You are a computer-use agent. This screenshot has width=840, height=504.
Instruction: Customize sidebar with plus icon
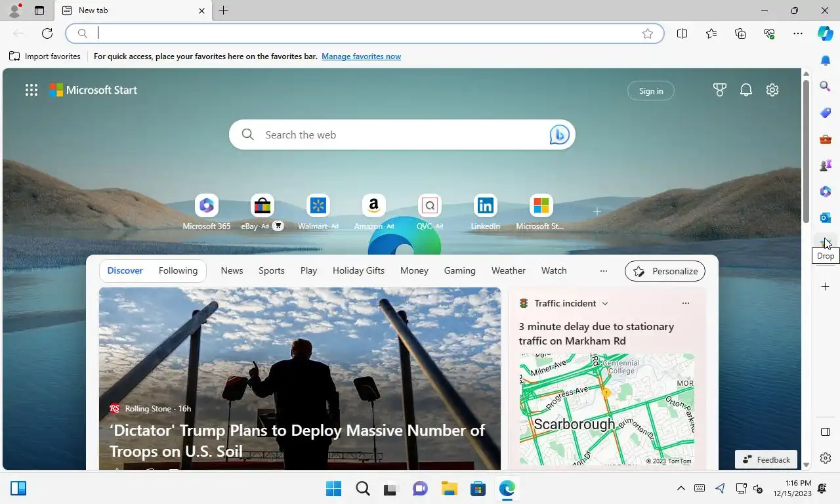(826, 287)
